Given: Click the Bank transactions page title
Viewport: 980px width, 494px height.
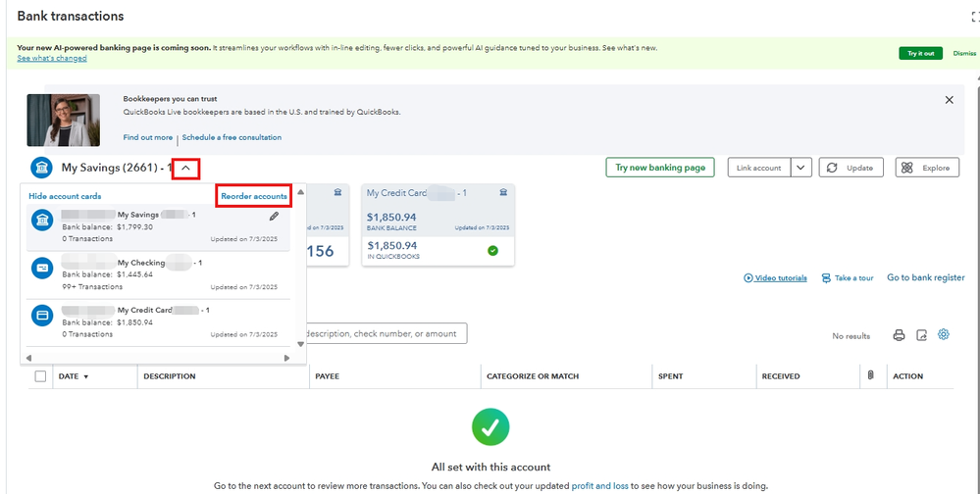Looking at the screenshot, I should pos(71,17).
